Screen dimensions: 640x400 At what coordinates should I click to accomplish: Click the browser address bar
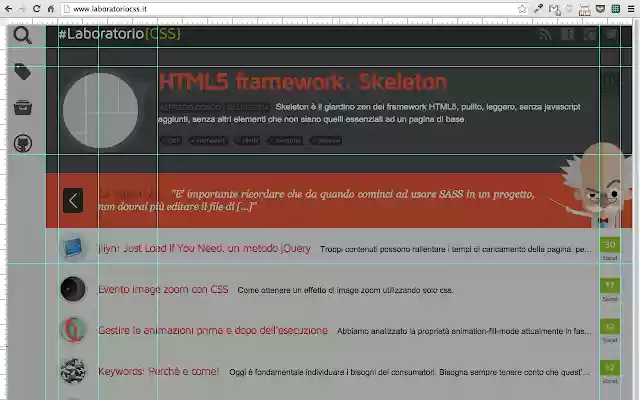pos(290,8)
